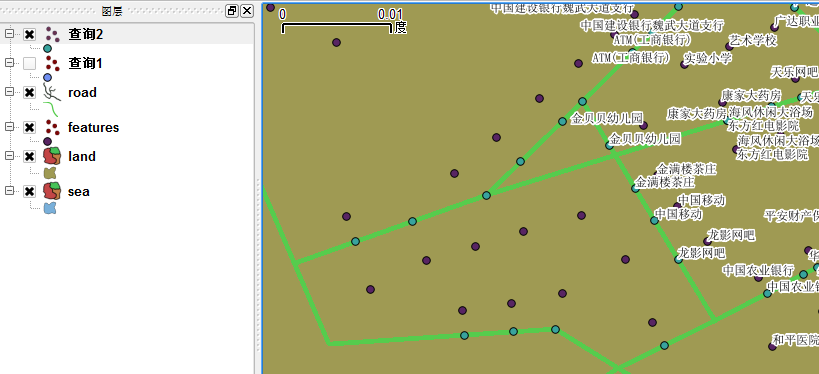Select the features layer name

click(93, 127)
